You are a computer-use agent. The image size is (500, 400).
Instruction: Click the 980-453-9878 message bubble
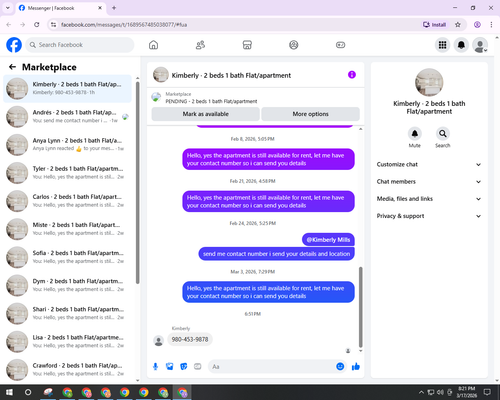click(190, 339)
